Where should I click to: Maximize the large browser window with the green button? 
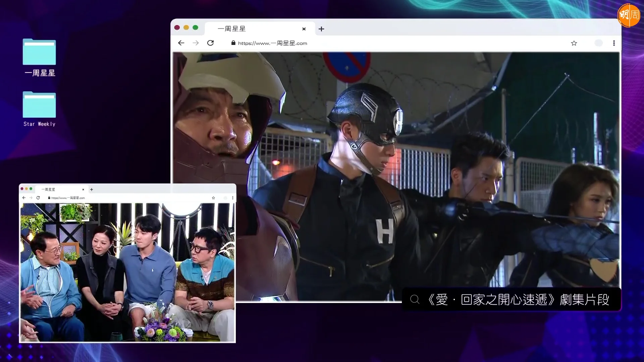[x=196, y=27]
